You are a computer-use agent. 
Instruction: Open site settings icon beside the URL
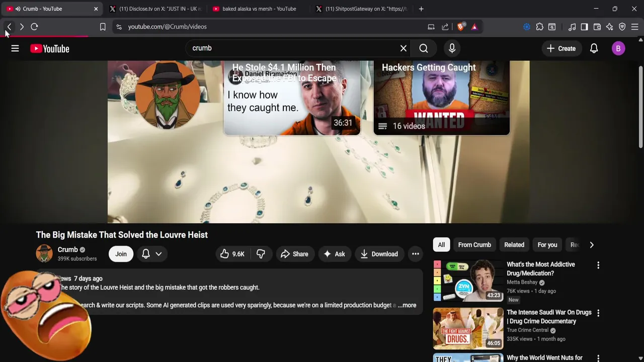pos(119,27)
